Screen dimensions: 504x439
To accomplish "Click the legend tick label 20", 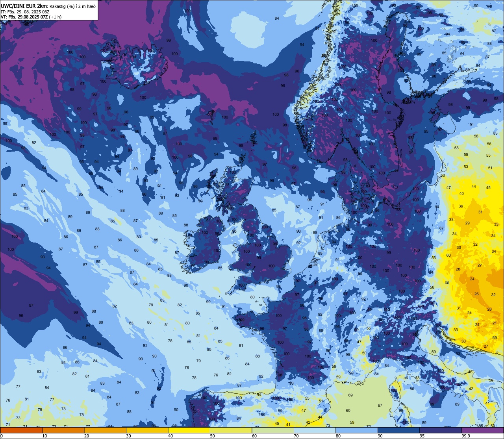I will [87, 436].
